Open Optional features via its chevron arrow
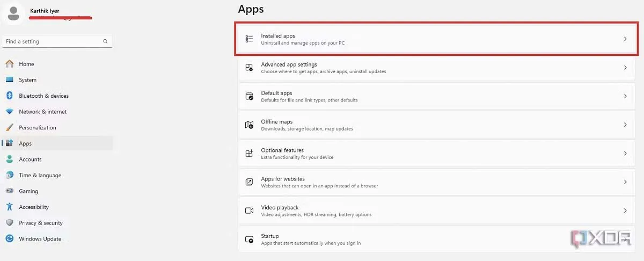644x261 pixels. pyautogui.click(x=625, y=154)
